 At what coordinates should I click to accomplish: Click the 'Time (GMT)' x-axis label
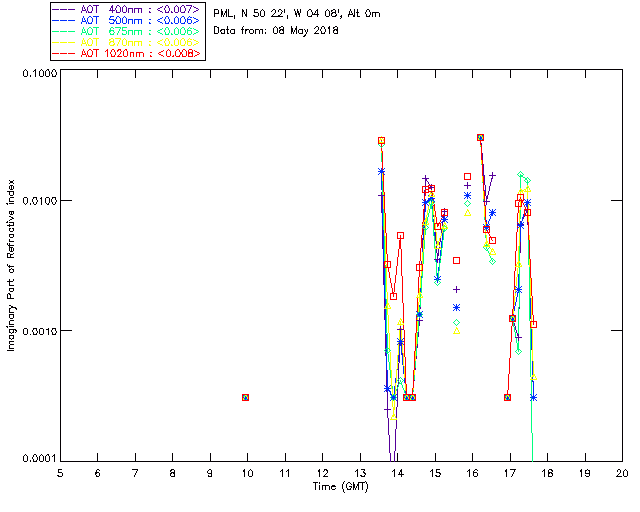point(340,486)
